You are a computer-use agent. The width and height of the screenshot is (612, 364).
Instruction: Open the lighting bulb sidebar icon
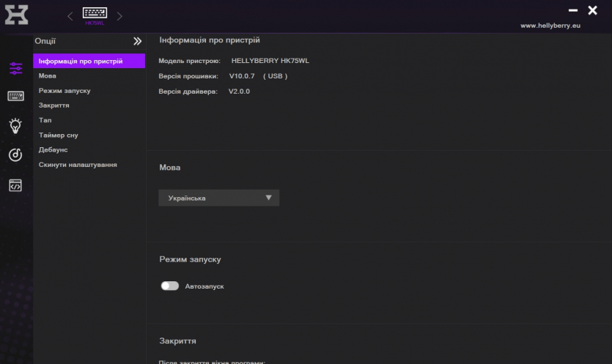[15, 125]
